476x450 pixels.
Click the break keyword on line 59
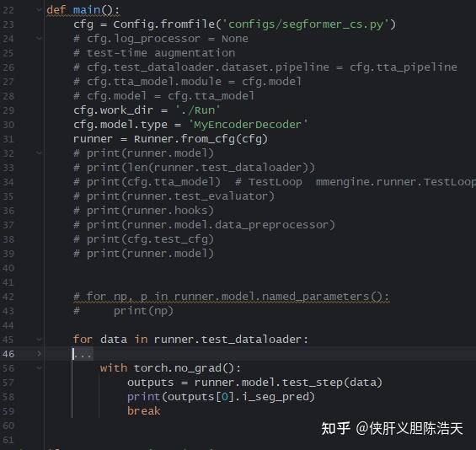point(144,411)
